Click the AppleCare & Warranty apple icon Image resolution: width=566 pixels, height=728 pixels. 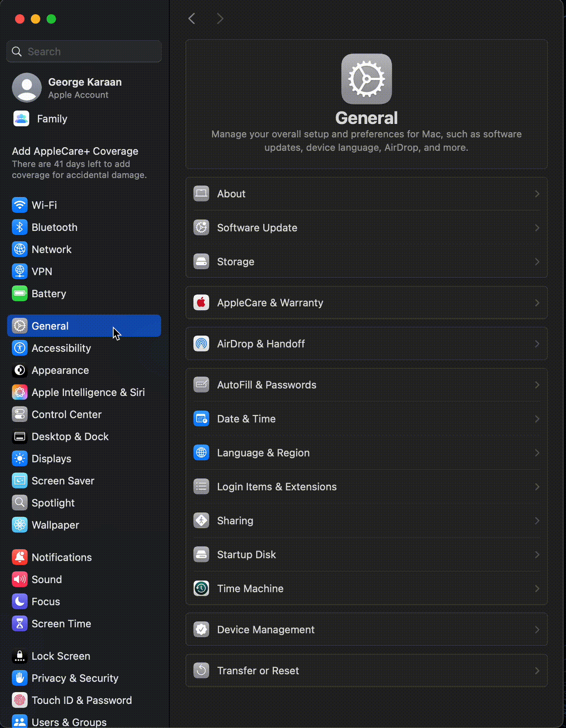[x=201, y=303]
